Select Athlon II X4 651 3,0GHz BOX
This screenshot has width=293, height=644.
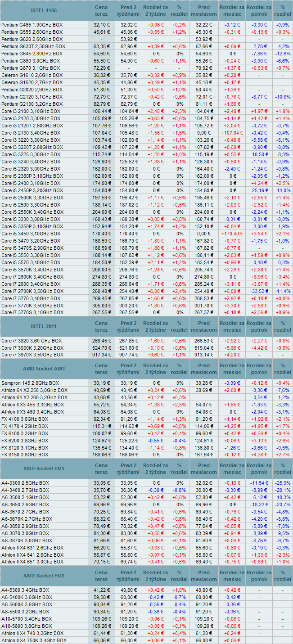coord(33,563)
